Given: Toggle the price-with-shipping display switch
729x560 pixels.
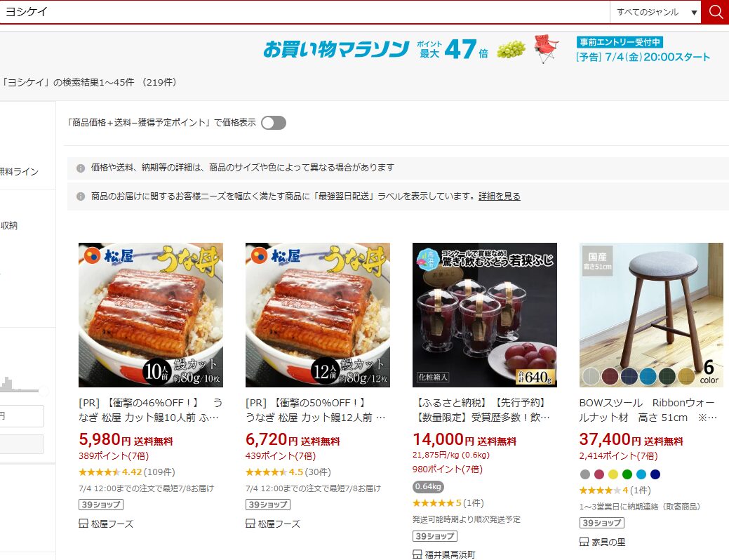Looking at the screenshot, I should [x=274, y=123].
